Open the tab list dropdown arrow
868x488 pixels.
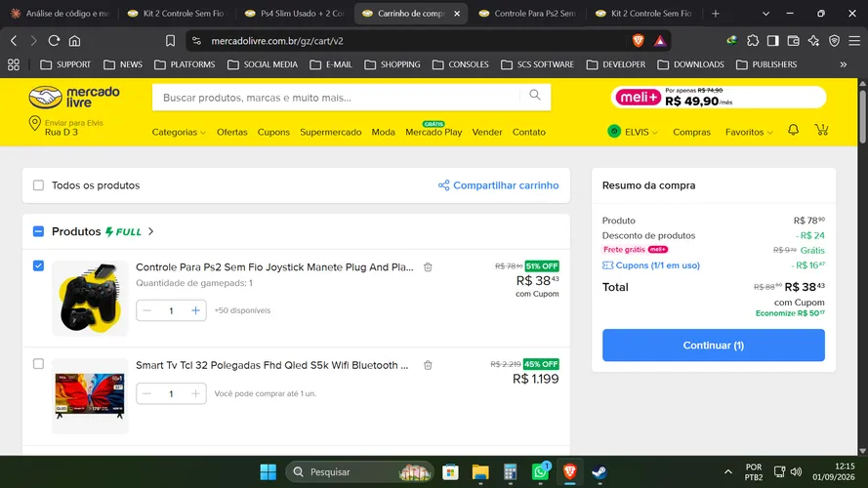coord(765,14)
